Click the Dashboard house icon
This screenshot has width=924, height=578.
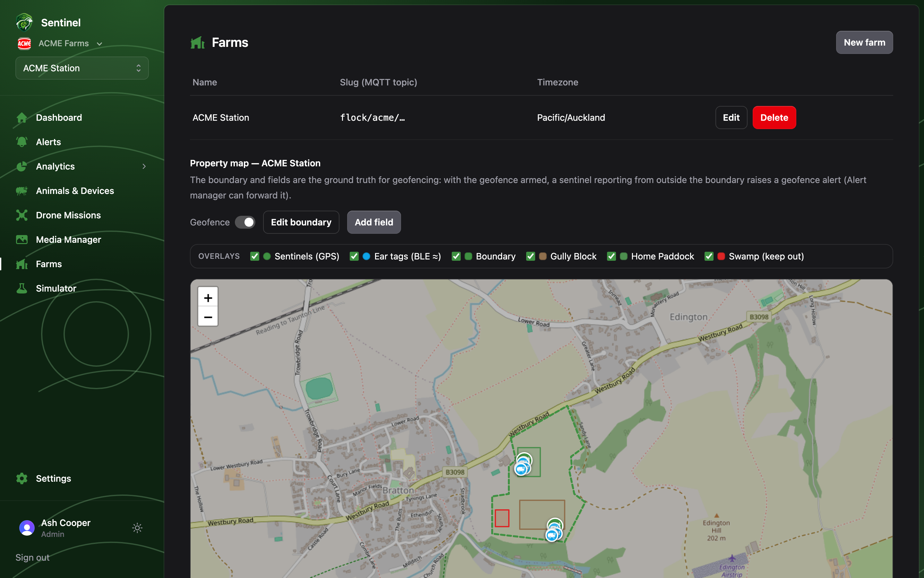click(x=22, y=118)
